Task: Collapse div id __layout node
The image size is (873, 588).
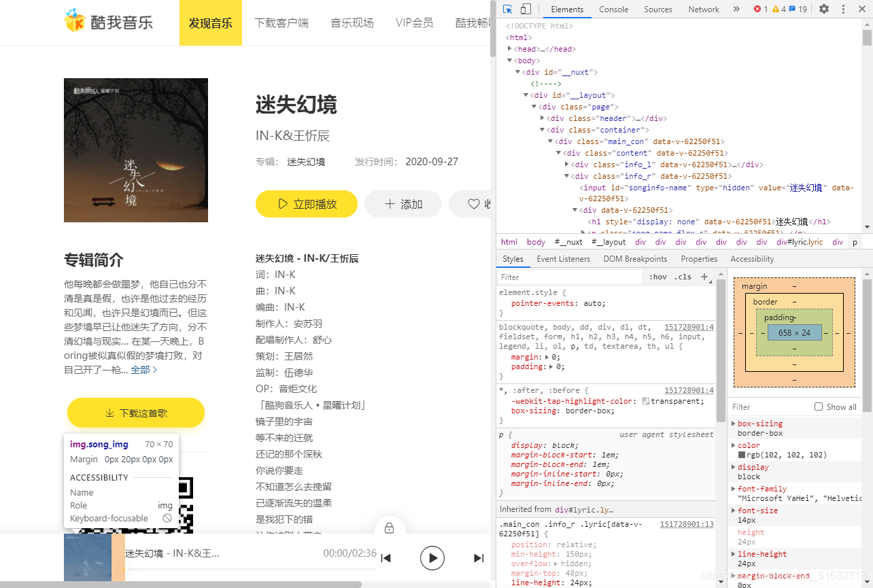Action: [x=526, y=95]
